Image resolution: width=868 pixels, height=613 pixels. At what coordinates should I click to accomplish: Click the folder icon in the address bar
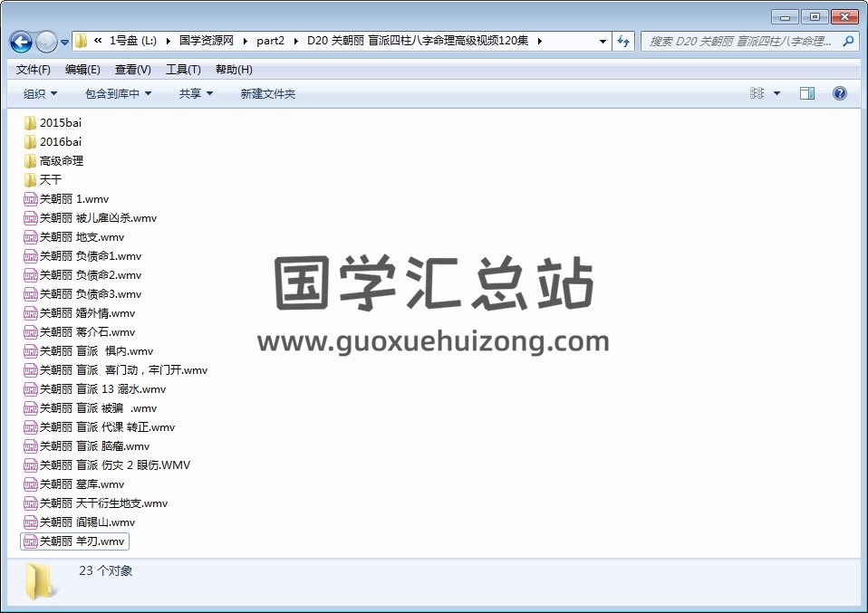(81, 41)
